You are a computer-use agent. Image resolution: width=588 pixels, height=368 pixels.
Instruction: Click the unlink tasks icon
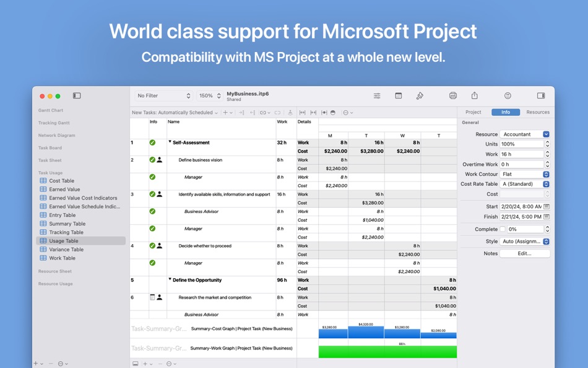277,113
